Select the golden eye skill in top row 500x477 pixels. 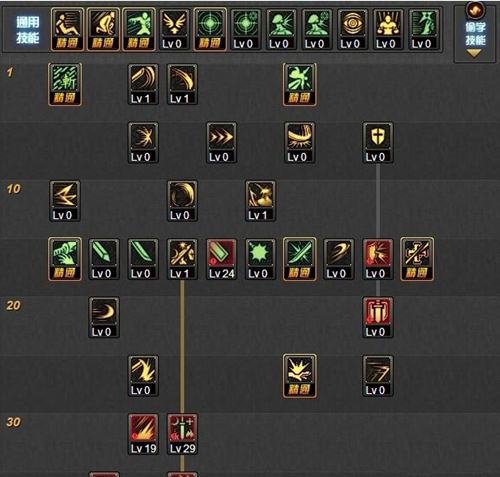[x=352, y=29]
